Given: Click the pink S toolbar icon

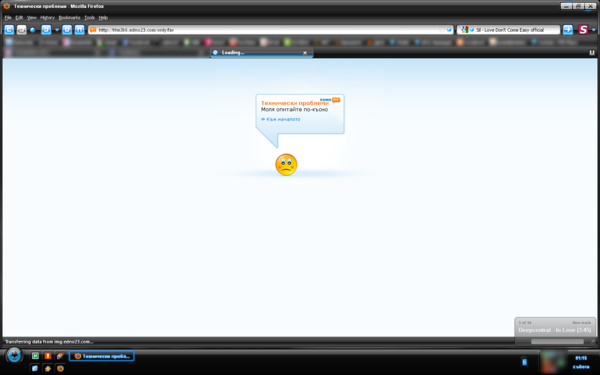Looking at the screenshot, I should 583,29.
